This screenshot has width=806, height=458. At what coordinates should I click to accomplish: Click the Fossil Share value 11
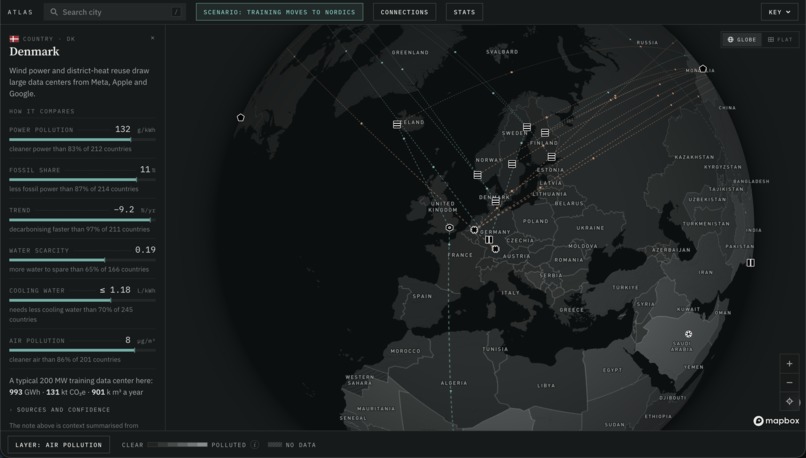pyautogui.click(x=145, y=169)
